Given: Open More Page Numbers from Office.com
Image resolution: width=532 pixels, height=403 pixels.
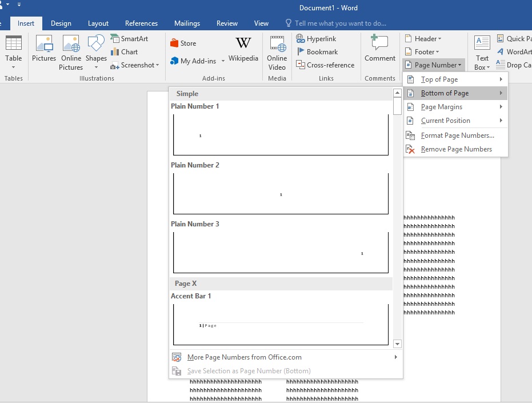Looking at the screenshot, I should (286, 357).
